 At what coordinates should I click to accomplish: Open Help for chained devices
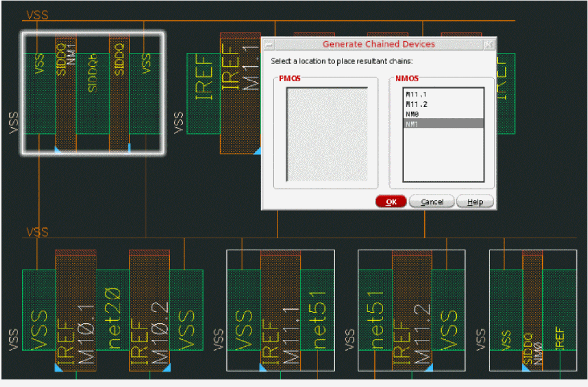pos(475,202)
